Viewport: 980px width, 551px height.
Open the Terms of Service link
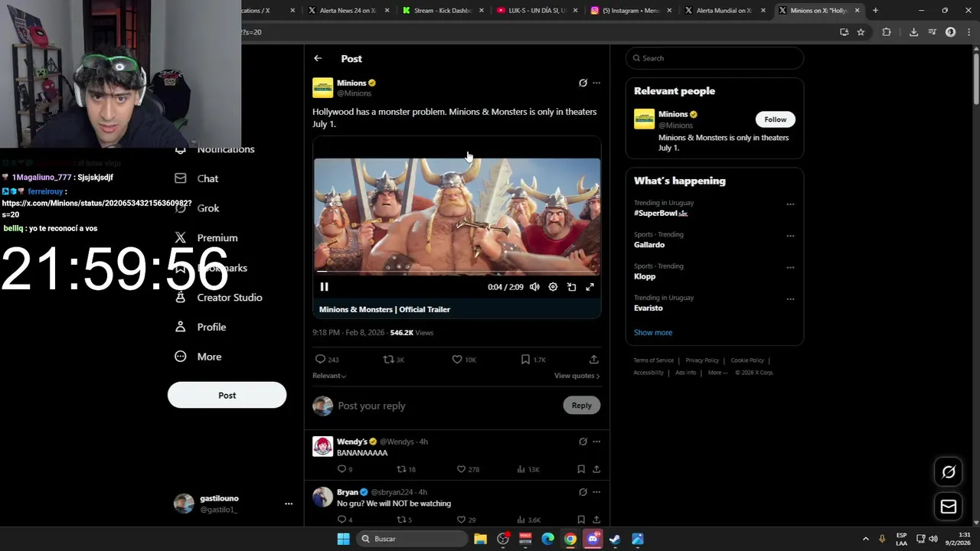(x=653, y=360)
